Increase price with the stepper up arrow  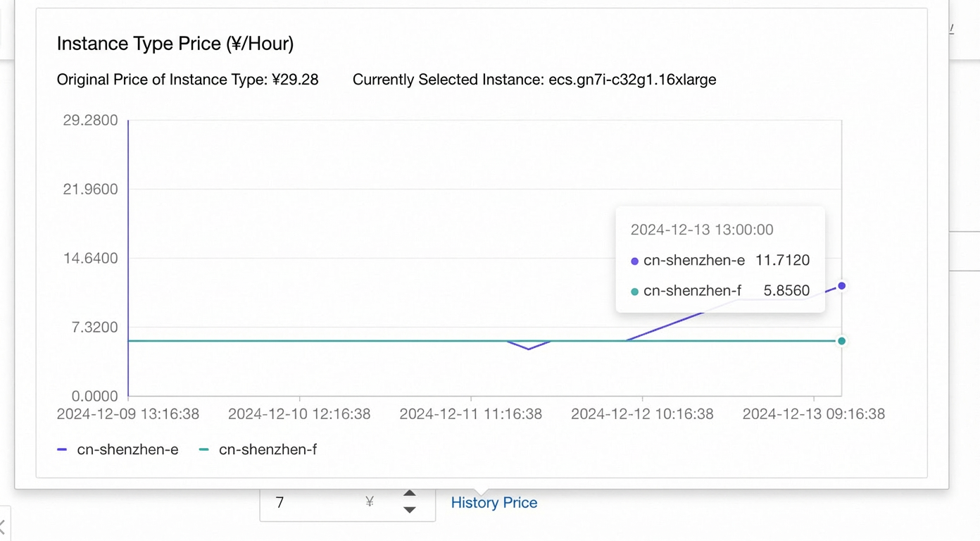410,494
